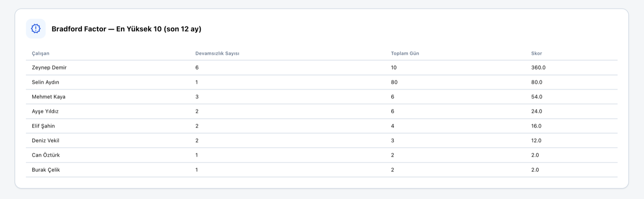Click Burak Çelik's absence count 1

(x=196, y=170)
